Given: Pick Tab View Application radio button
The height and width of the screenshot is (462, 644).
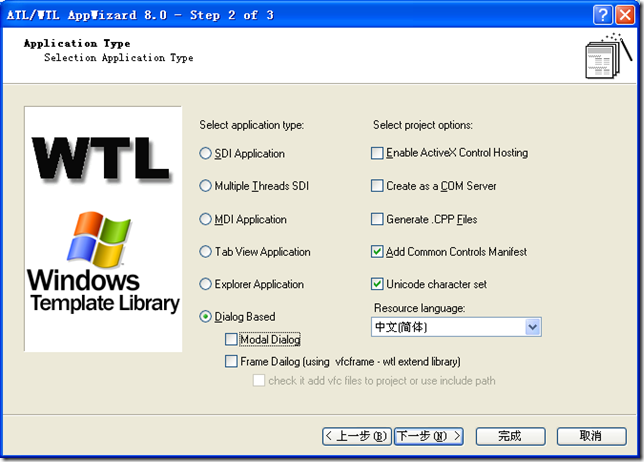Looking at the screenshot, I should tap(205, 252).
